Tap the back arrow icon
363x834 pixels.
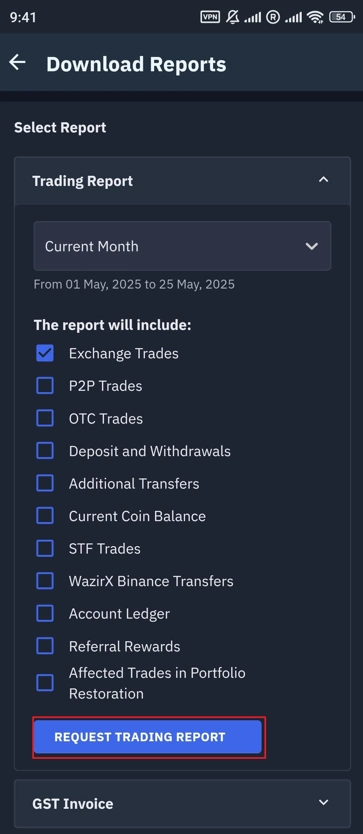click(17, 63)
